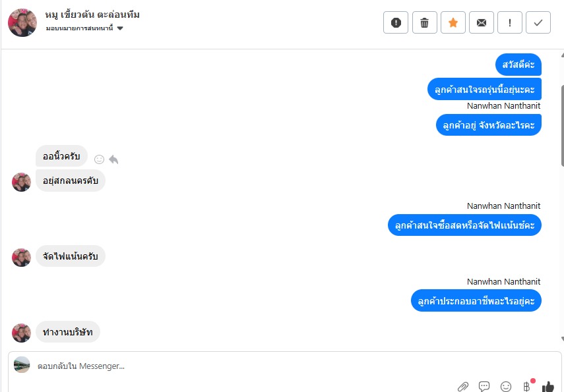Delete conversation using trash icon
Viewport: 564px width, 392px height.
pyautogui.click(x=424, y=22)
